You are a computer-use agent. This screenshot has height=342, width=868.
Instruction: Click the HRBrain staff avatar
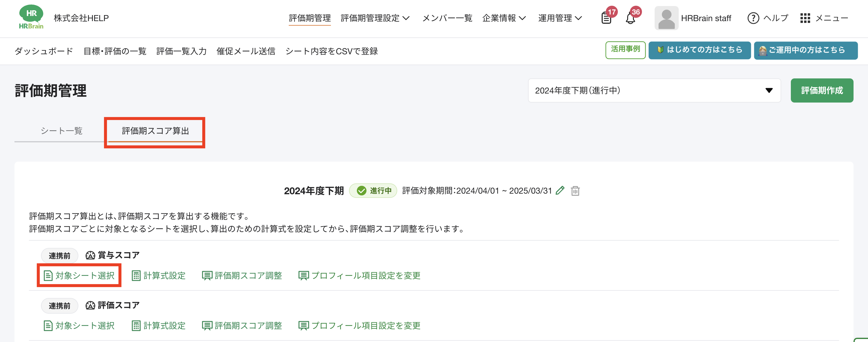(x=666, y=18)
